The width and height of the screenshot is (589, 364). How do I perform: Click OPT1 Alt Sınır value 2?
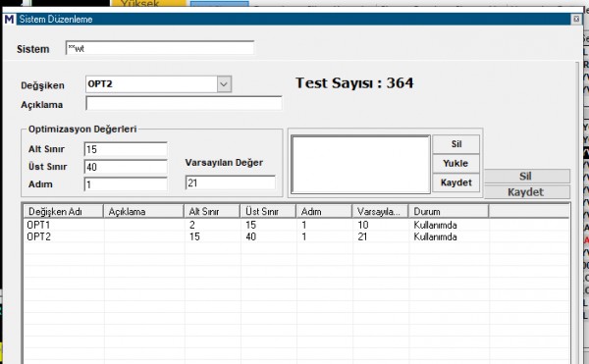tap(192, 225)
